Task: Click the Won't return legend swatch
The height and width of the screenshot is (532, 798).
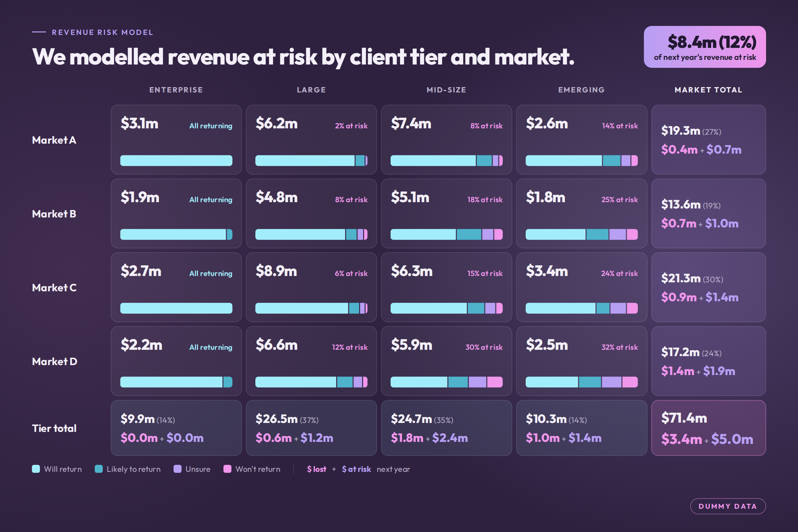Action: click(x=227, y=469)
